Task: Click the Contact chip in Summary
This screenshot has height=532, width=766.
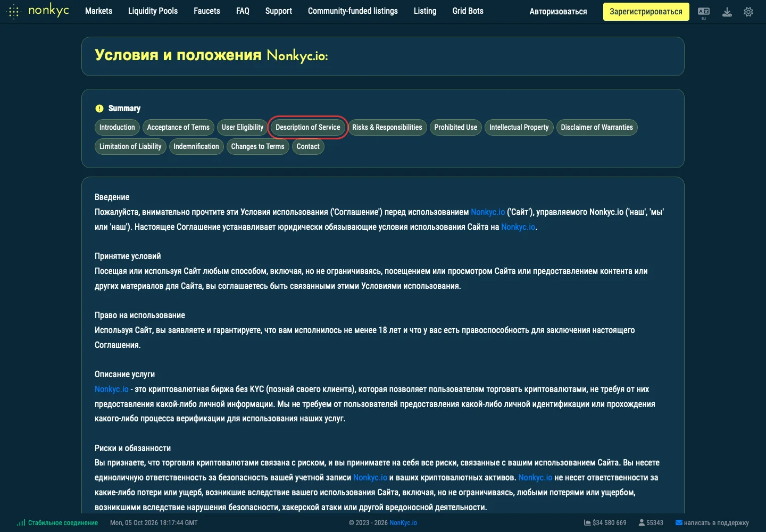Action: 308,147
